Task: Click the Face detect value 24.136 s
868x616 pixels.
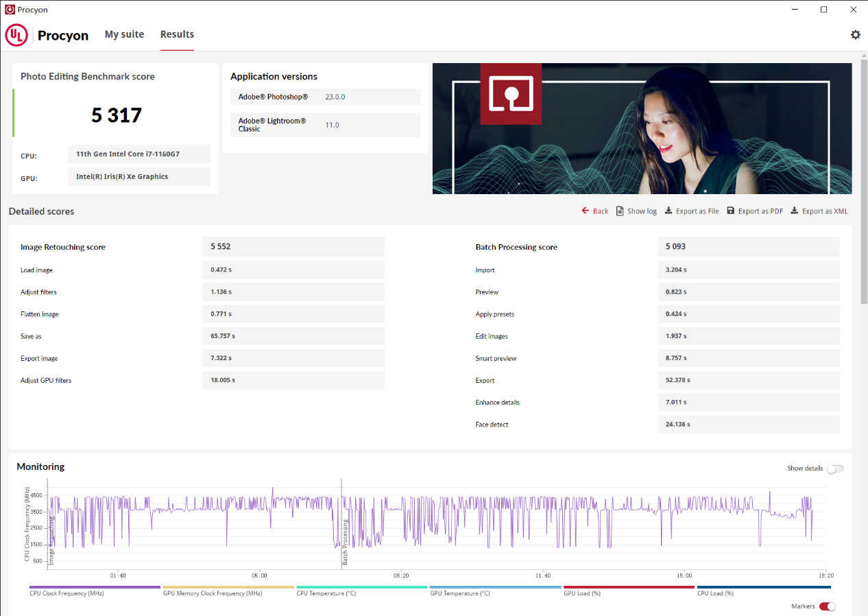Action: 749,424
